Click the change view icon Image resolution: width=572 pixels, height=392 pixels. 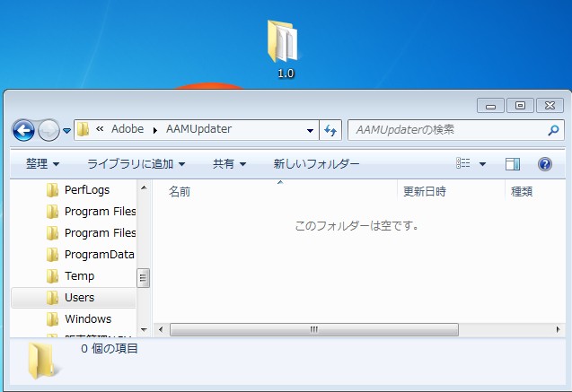(x=463, y=164)
